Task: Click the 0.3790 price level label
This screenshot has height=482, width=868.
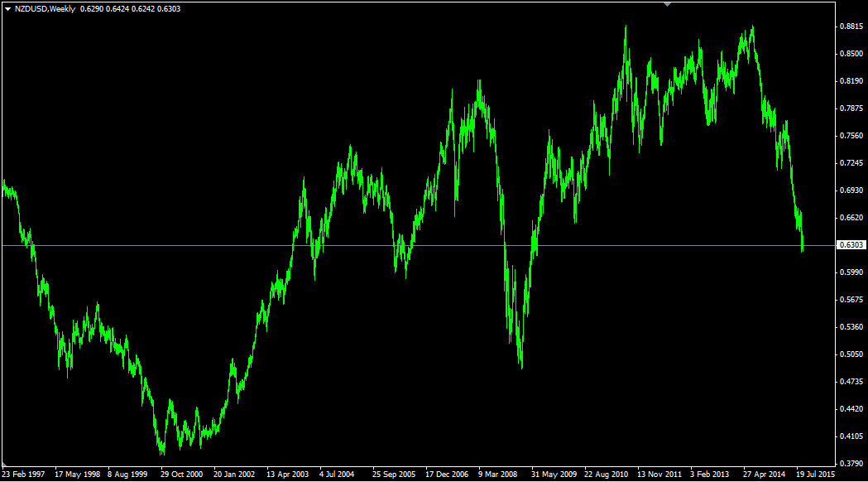Action: pyautogui.click(x=851, y=463)
